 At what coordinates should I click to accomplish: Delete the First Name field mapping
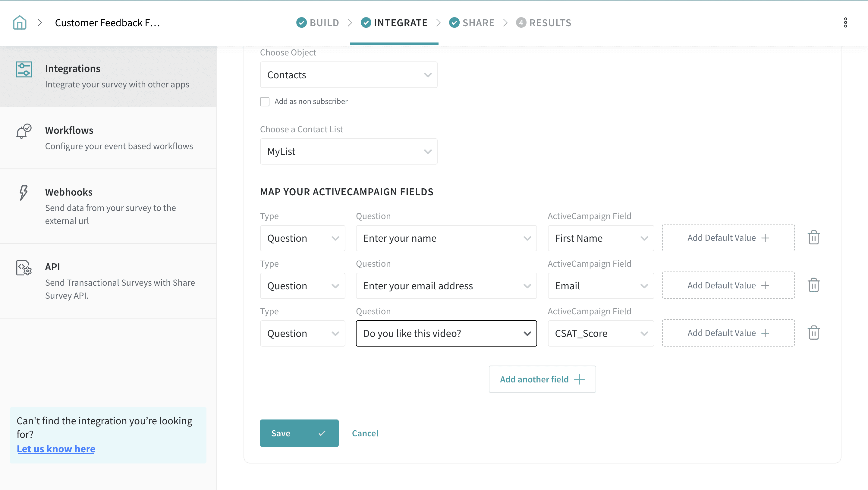(x=813, y=237)
